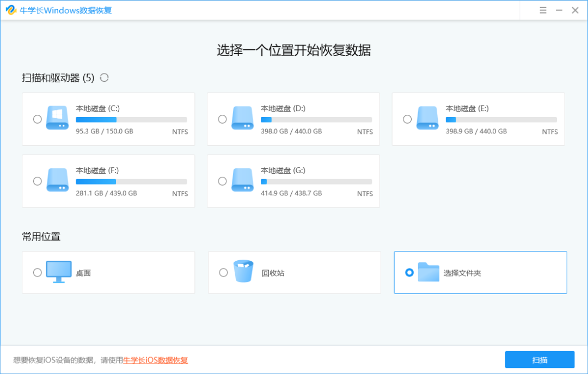Enable the 回收站 radio button

click(x=223, y=272)
